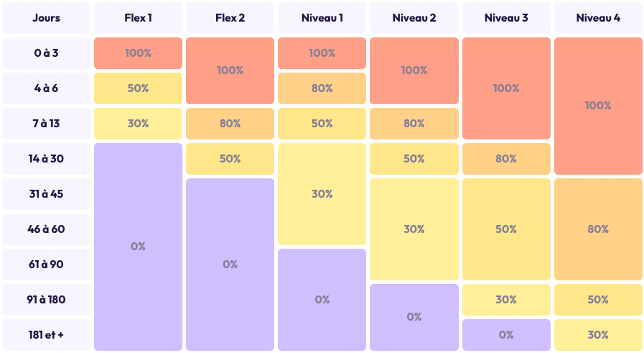Click Niveau 4 30% cell at bottom

pos(598,335)
